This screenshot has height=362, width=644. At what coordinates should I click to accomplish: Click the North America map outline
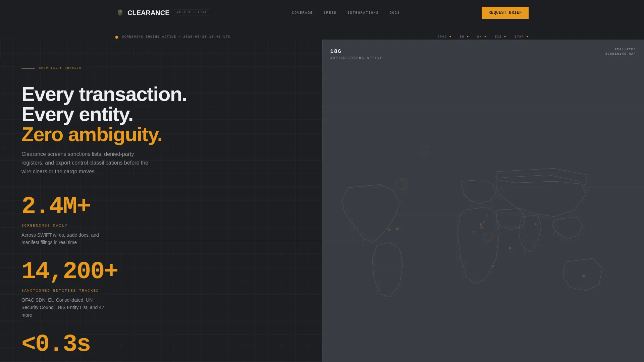[370, 213]
